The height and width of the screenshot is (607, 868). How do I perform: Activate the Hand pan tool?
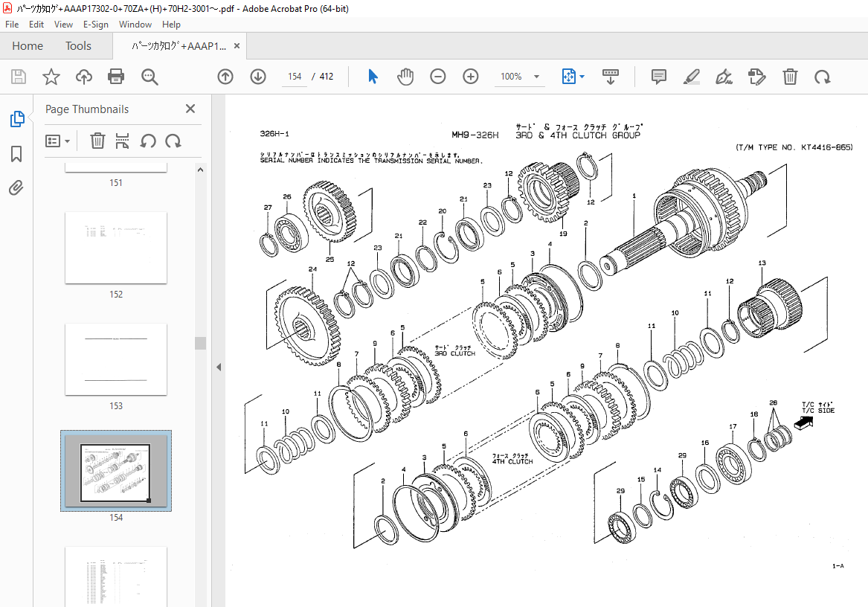click(x=405, y=77)
